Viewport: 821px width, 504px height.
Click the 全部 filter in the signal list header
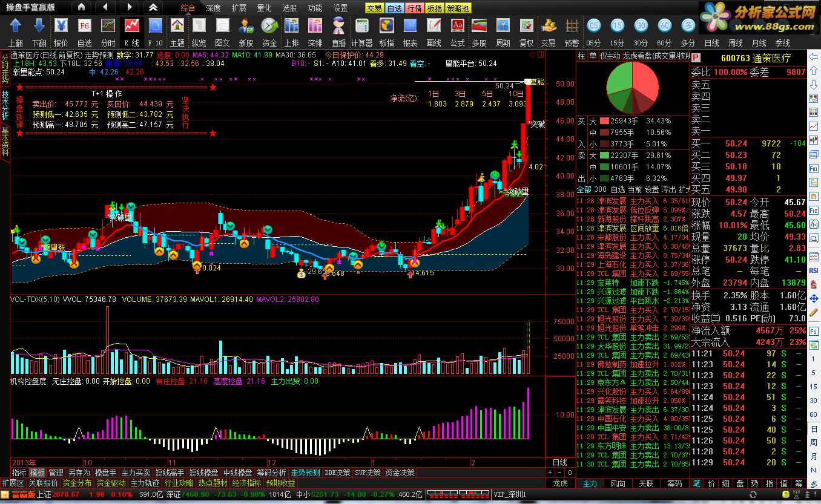pyautogui.click(x=583, y=189)
